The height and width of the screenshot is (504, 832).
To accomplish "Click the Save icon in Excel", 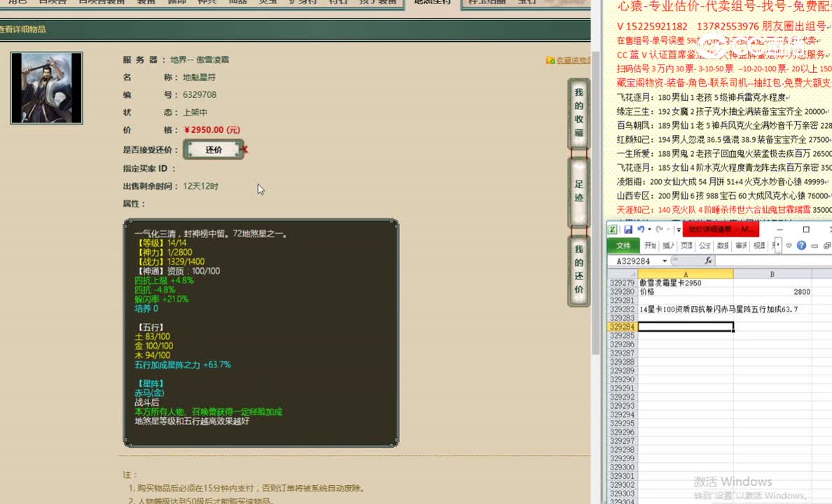I will (x=628, y=230).
